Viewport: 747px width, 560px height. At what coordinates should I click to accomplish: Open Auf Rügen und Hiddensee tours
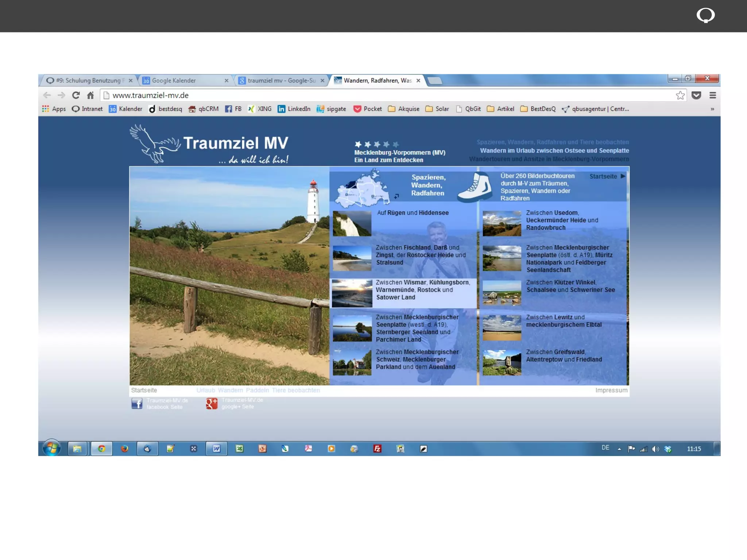tap(413, 213)
